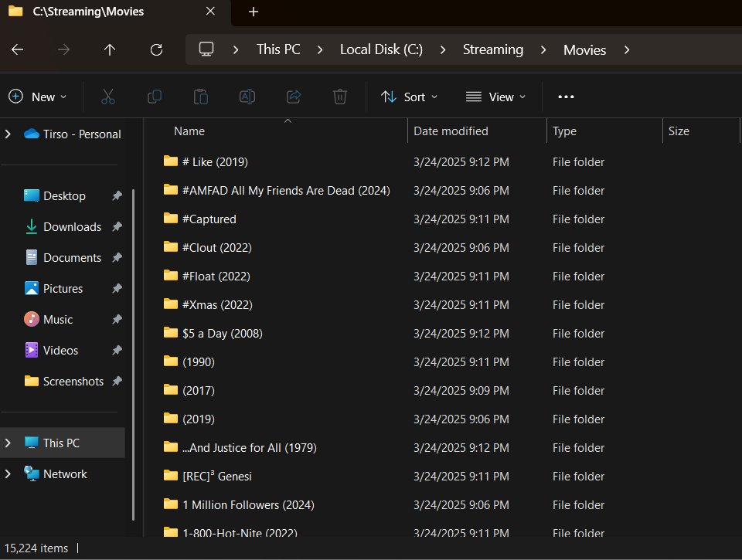Refresh the current folder view
The height and width of the screenshot is (560, 742).
156,49
